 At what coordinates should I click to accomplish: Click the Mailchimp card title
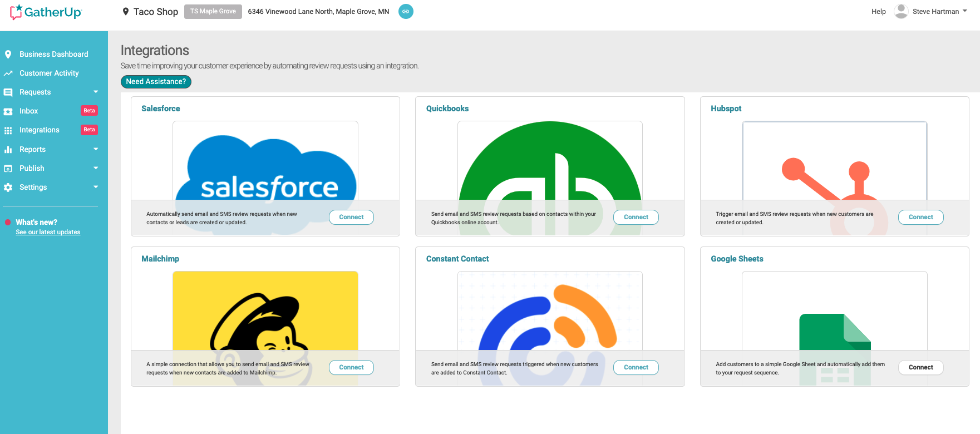click(x=160, y=259)
